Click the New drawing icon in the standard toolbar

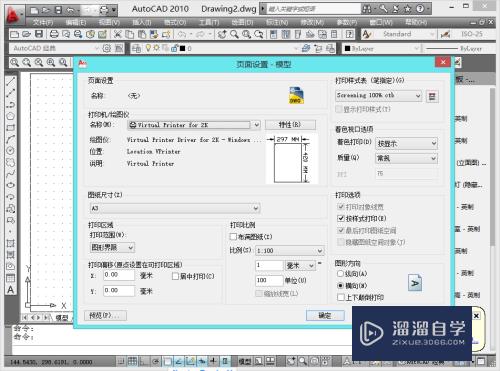[14, 34]
